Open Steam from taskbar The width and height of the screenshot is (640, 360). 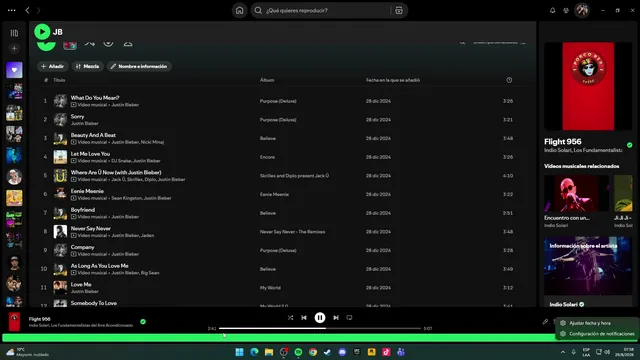point(327,352)
